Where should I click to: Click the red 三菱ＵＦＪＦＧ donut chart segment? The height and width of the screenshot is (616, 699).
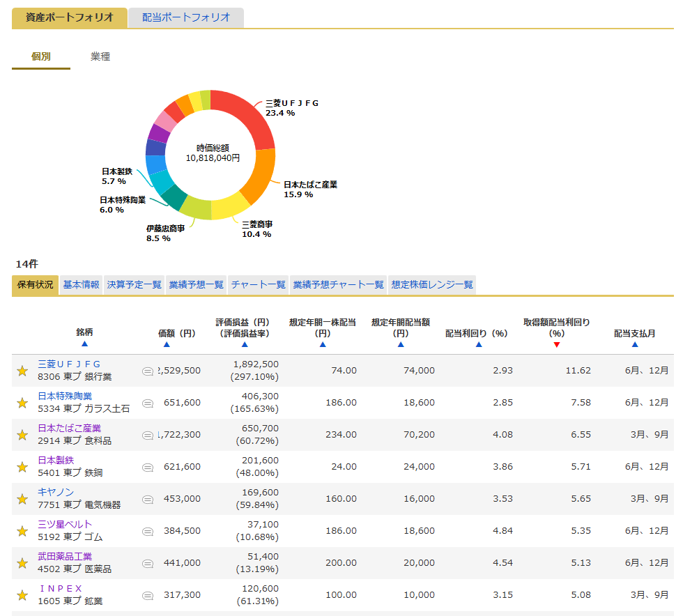point(249,116)
